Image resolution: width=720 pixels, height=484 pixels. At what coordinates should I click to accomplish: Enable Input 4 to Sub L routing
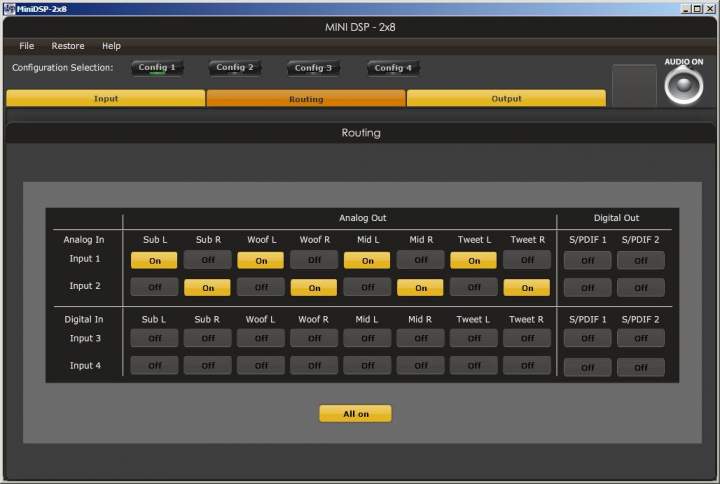154,366
